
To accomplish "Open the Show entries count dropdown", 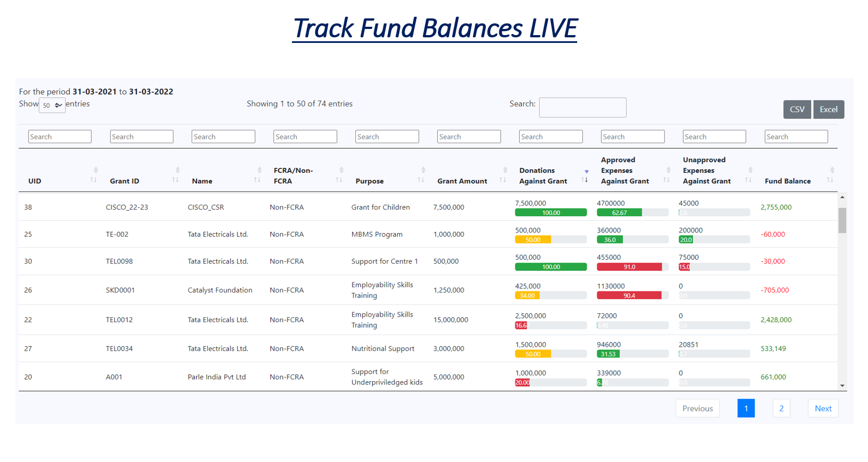I will point(52,105).
